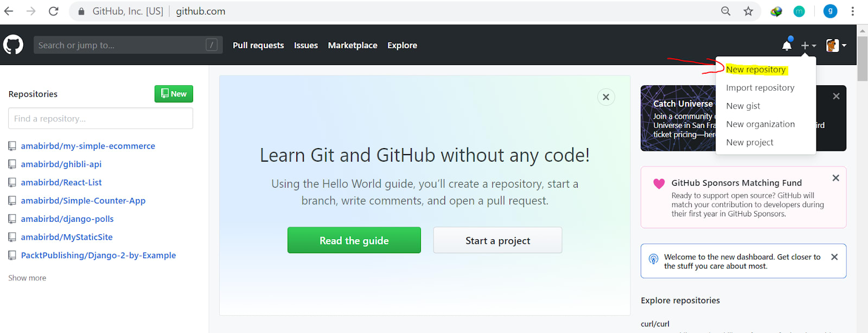This screenshot has width=868, height=333.
Task: Click the Read the guide button
Action: [x=354, y=240]
